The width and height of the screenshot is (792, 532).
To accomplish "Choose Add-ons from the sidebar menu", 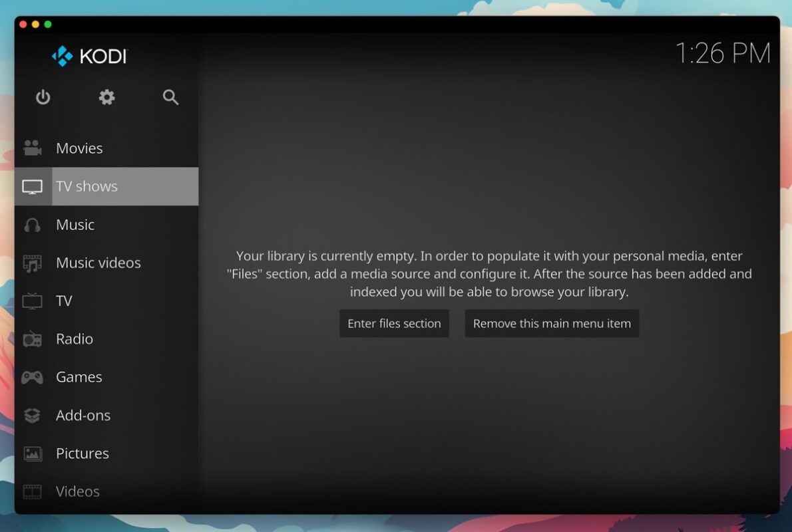I will (x=83, y=414).
